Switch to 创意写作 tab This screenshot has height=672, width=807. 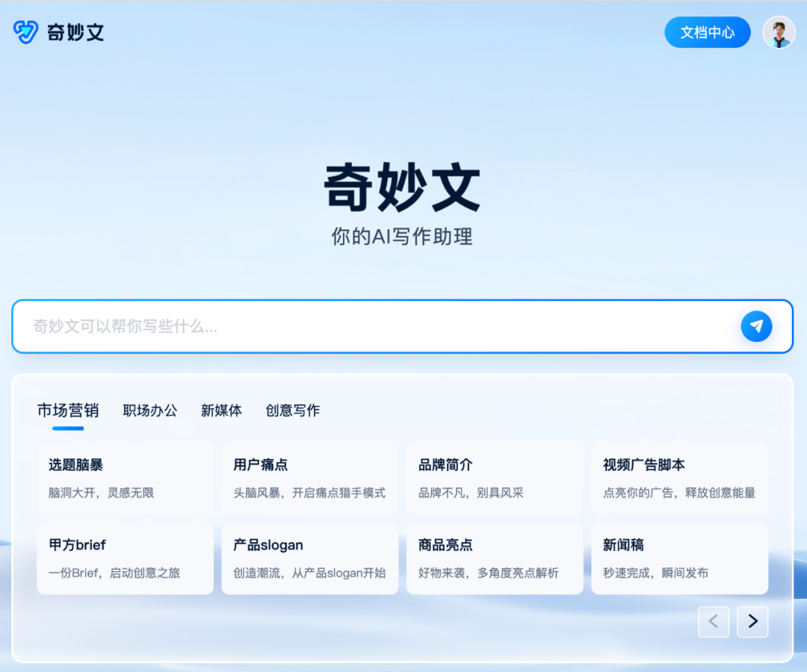tap(292, 411)
